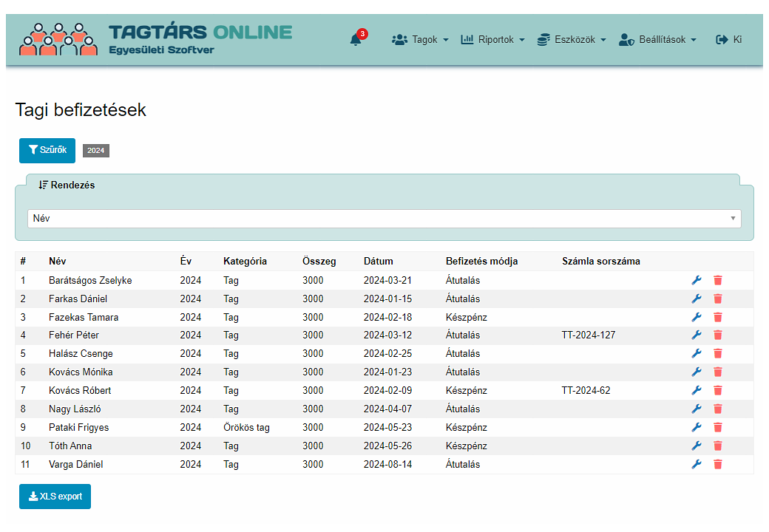The width and height of the screenshot is (769, 532).
Task: Log out with the Ki link
Action: click(x=729, y=40)
